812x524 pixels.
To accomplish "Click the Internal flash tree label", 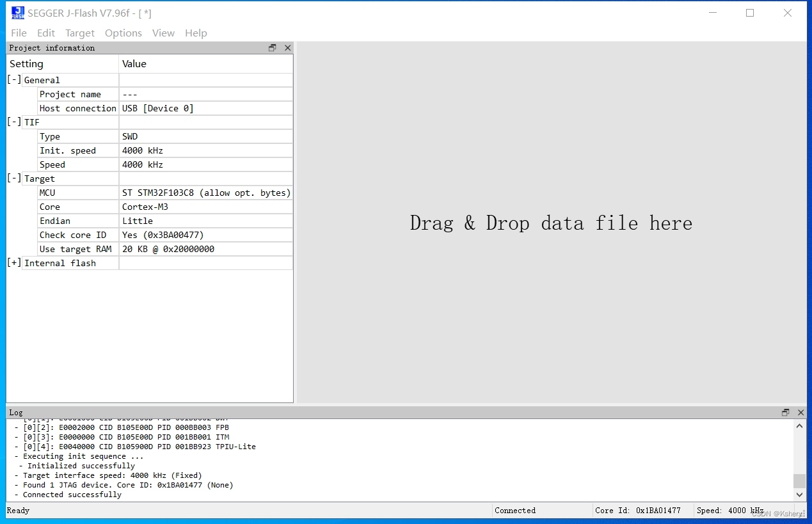I will [60, 263].
